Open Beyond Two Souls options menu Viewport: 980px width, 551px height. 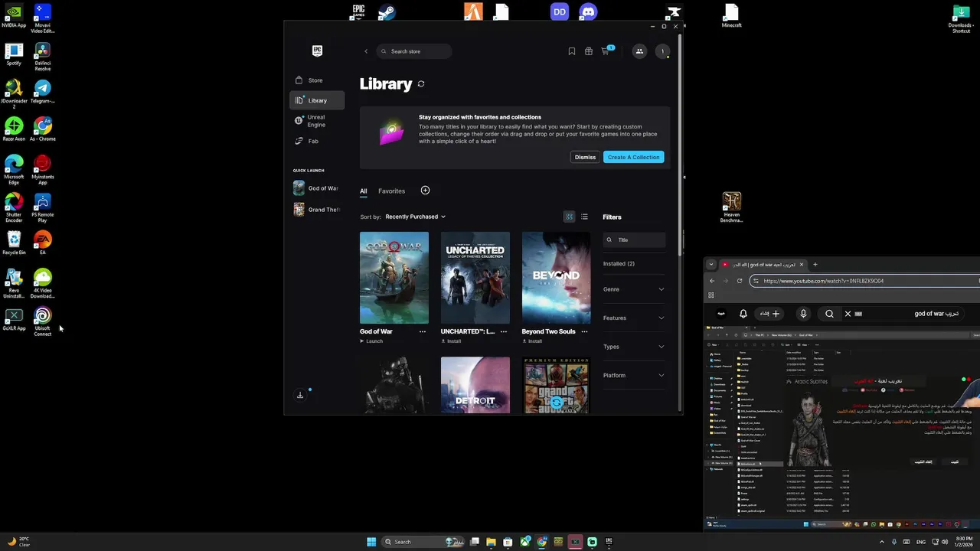[x=585, y=331]
